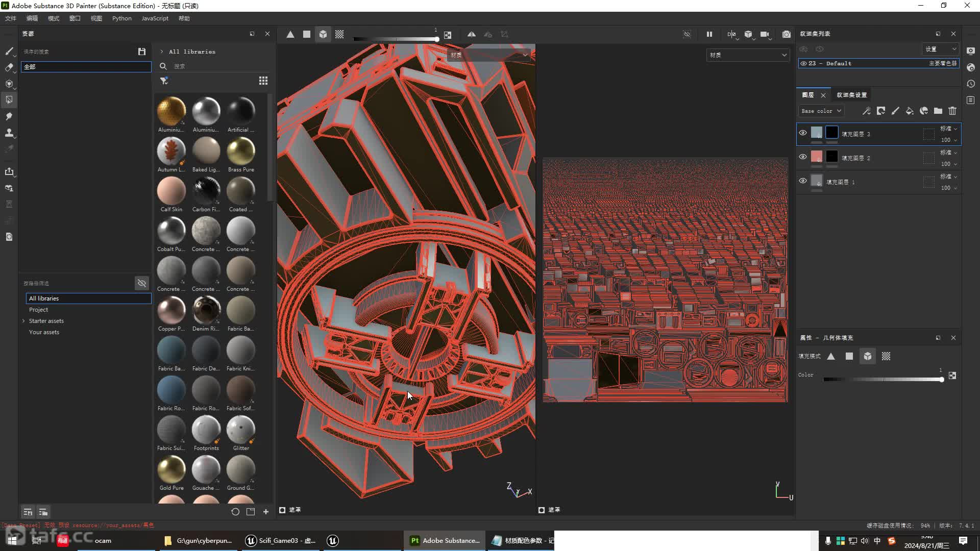
Task: Select the Projection tool
Action: (9, 84)
